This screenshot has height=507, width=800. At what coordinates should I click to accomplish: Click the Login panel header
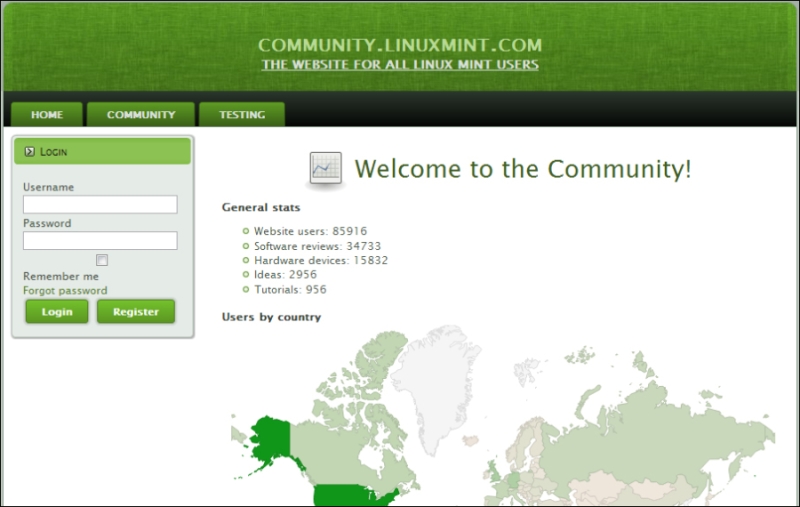tap(103, 151)
